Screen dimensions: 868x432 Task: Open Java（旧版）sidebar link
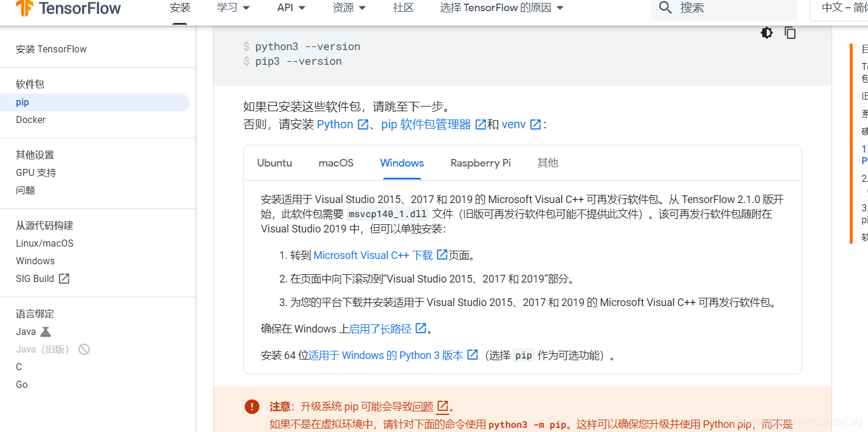[42, 349]
